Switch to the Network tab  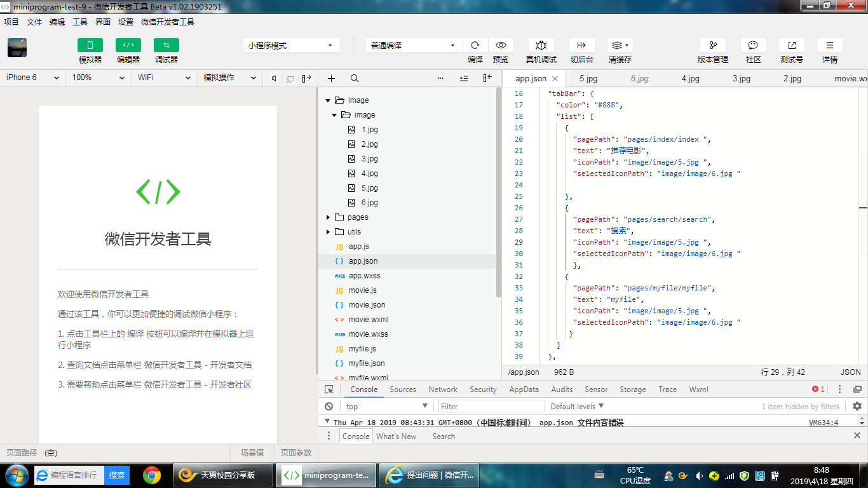tap(443, 390)
